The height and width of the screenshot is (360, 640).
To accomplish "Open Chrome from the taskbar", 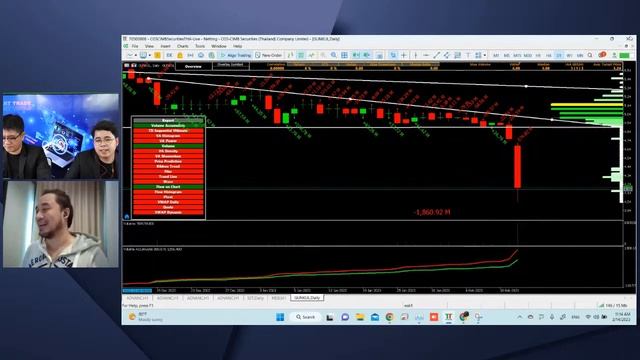I will point(389,317).
